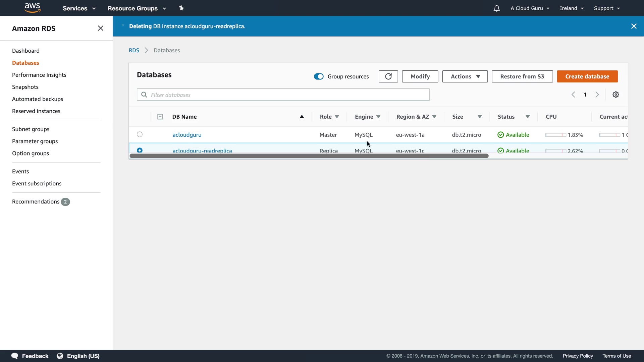Open the notifications bell icon
Image resolution: width=644 pixels, height=362 pixels.
click(496, 8)
